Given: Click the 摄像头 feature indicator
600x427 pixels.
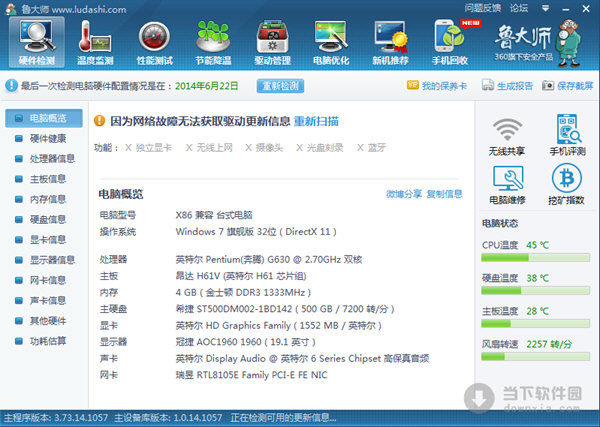Looking at the screenshot, I should pos(264,148).
